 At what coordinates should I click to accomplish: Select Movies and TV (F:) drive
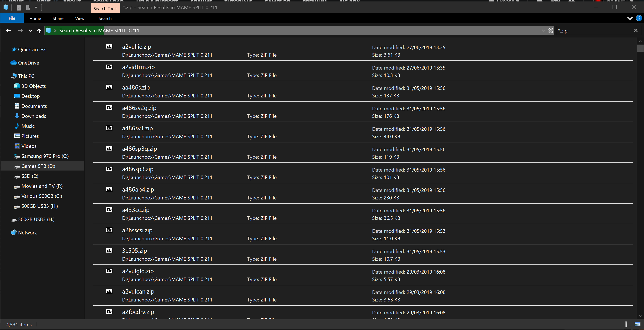click(42, 186)
